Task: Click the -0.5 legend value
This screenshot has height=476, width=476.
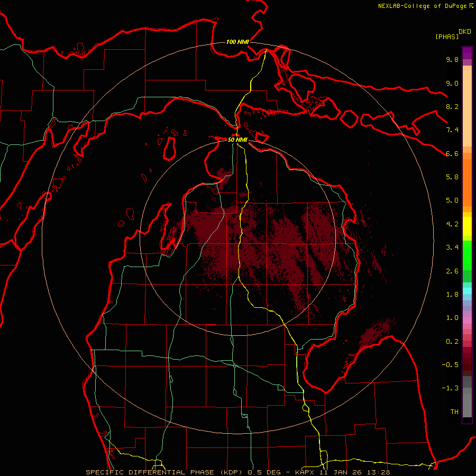Action: click(450, 365)
